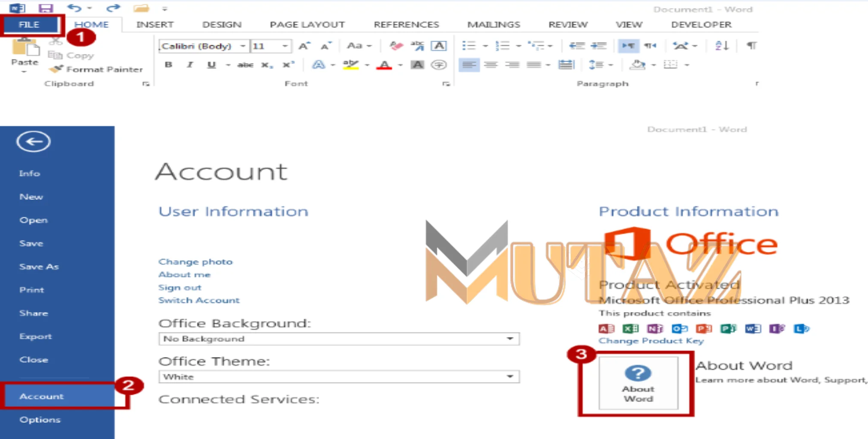
Task: Toggle Left-to-Right text direction
Action: [628, 45]
